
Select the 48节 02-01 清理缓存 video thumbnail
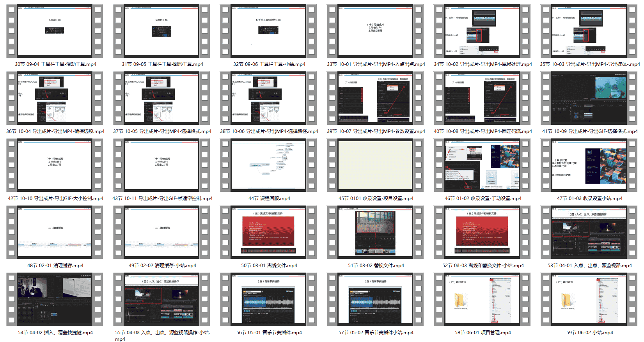(x=55, y=232)
